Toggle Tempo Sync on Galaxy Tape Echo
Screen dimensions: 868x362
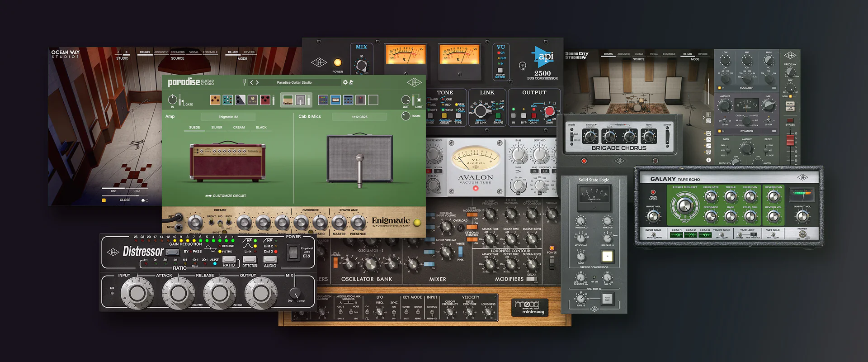tap(722, 235)
